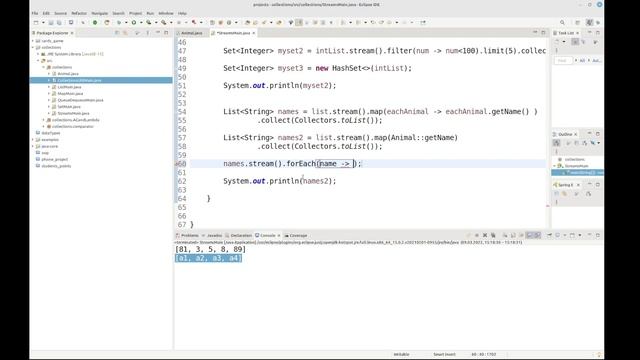Select StreamsMain.java in Package Explorer
The height and width of the screenshot is (360, 640).
(73, 113)
